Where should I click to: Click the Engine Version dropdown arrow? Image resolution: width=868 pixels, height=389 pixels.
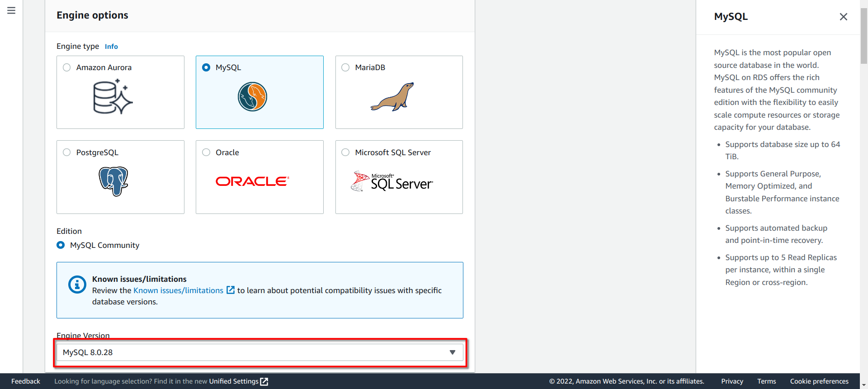click(x=453, y=352)
